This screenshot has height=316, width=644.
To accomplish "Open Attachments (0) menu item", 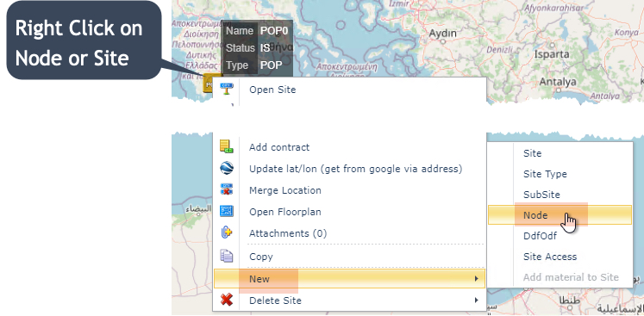I will pos(349,233).
